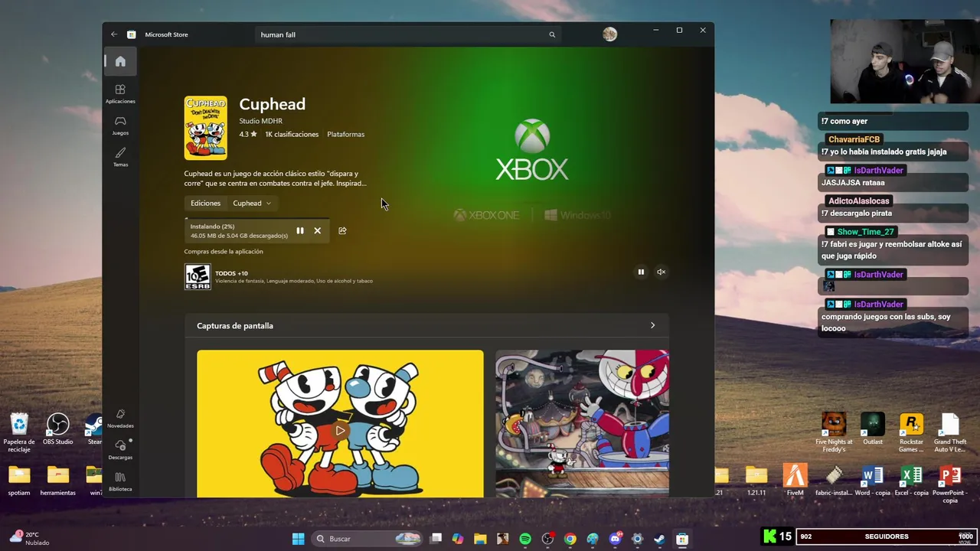Open the Juegos section in sidebar
This screenshot has height=551, width=980.
click(120, 126)
